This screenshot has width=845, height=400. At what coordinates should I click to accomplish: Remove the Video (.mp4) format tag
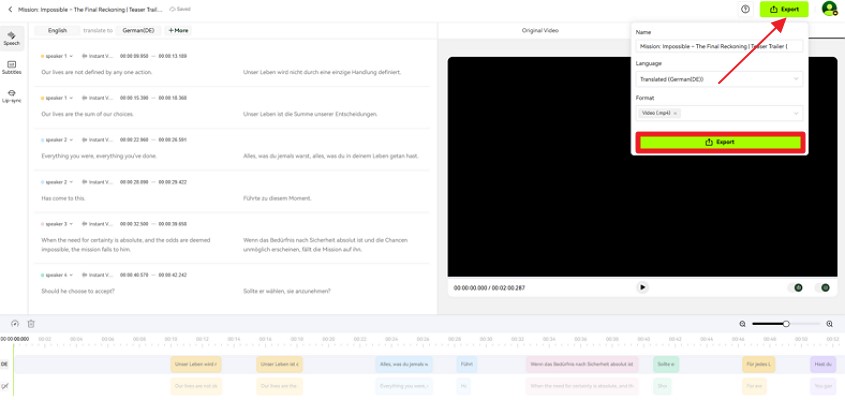pyautogui.click(x=675, y=113)
